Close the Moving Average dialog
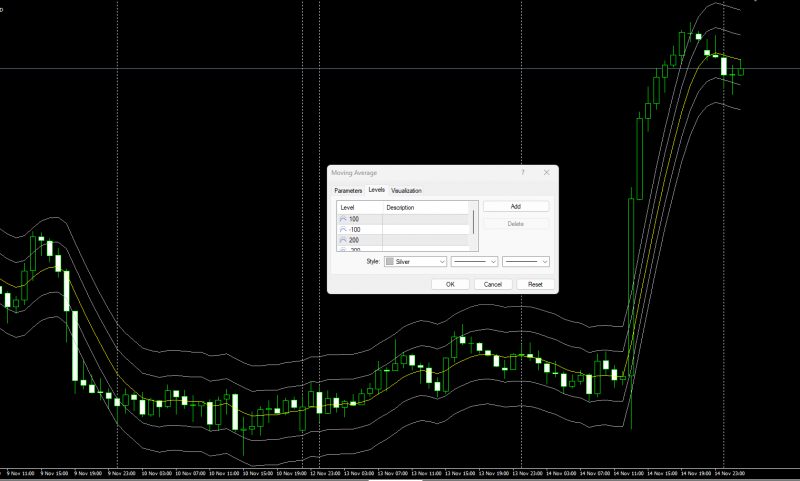 coord(546,172)
